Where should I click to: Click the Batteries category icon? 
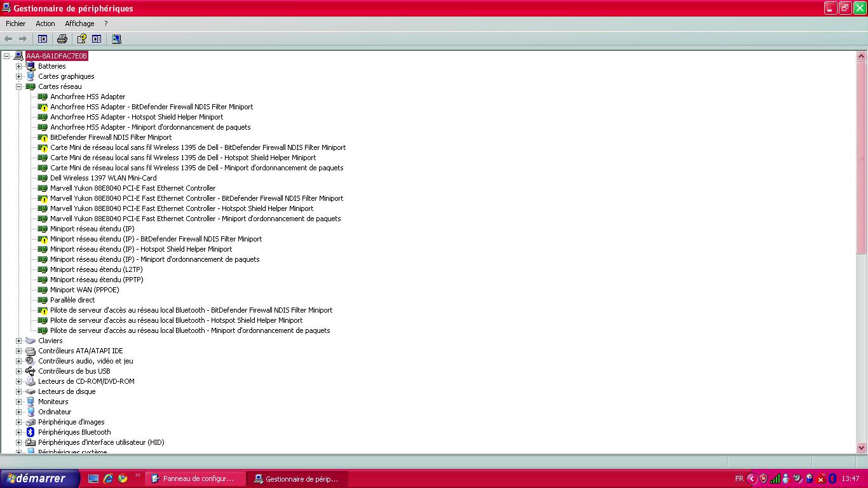point(30,66)
